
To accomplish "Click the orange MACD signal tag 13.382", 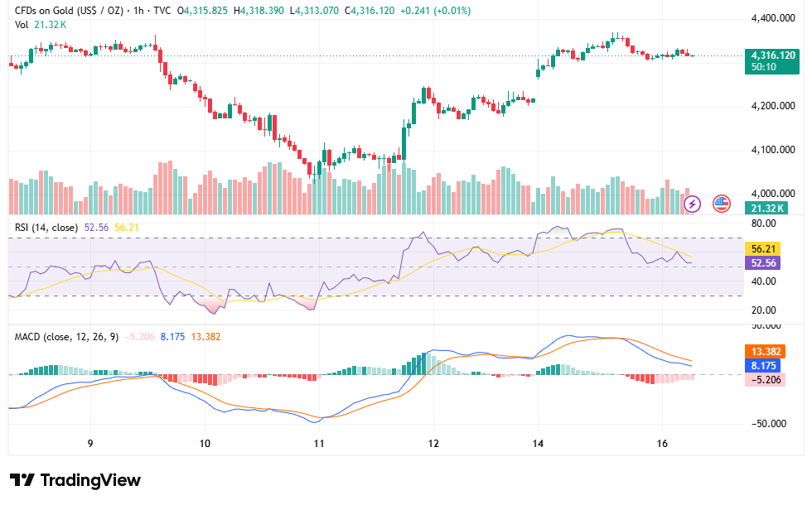I will tap(766, 352).
